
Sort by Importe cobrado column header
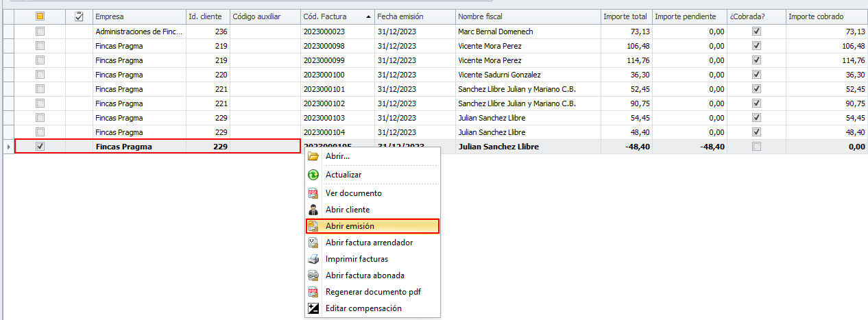coord(827,16)
